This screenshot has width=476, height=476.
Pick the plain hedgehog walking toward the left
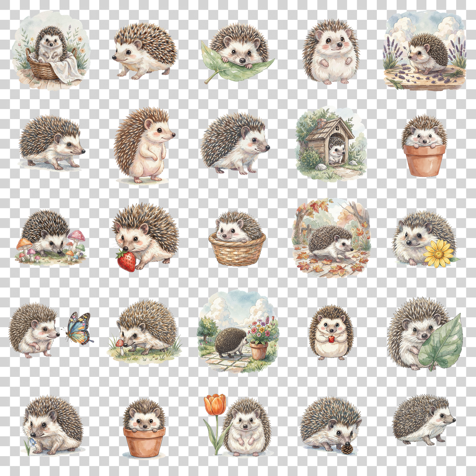(144, 52)
